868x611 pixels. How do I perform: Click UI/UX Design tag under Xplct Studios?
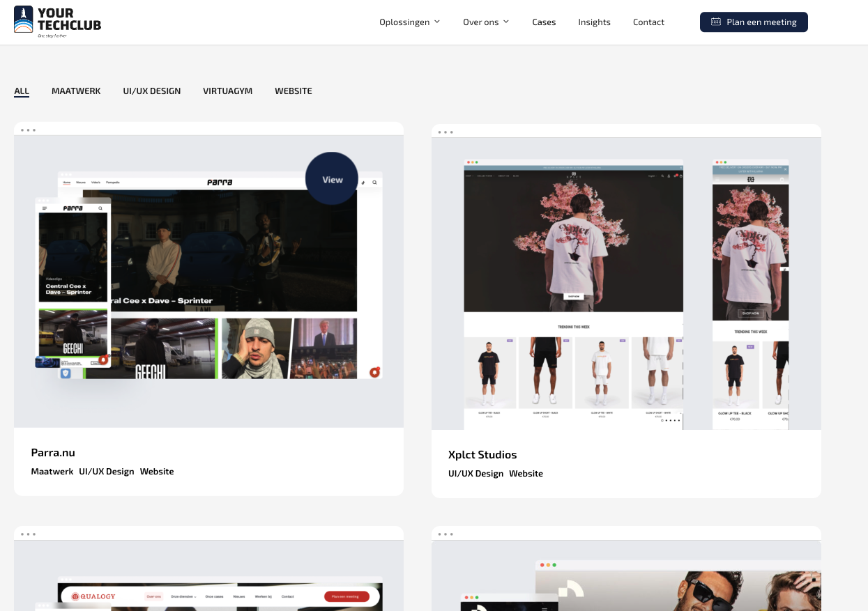(x=476, y=474)
